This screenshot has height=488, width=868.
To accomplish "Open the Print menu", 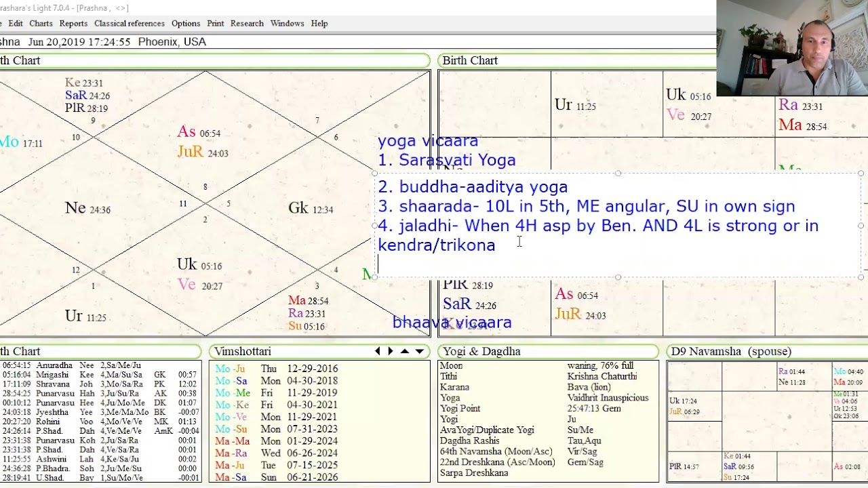I will [216, 23].
